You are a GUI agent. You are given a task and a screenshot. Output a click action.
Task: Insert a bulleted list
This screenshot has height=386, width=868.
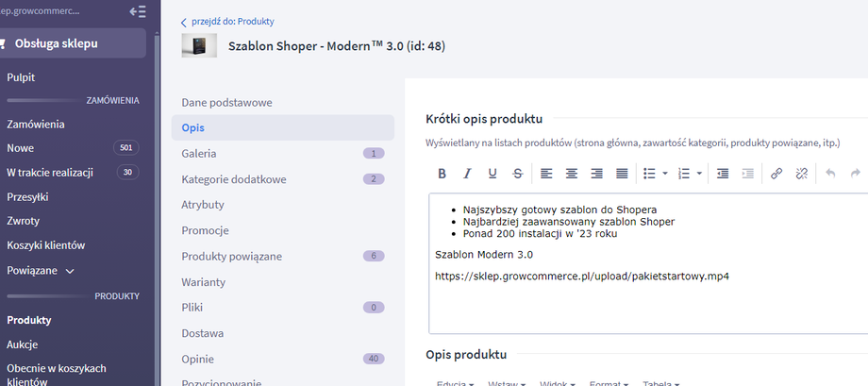649,174
